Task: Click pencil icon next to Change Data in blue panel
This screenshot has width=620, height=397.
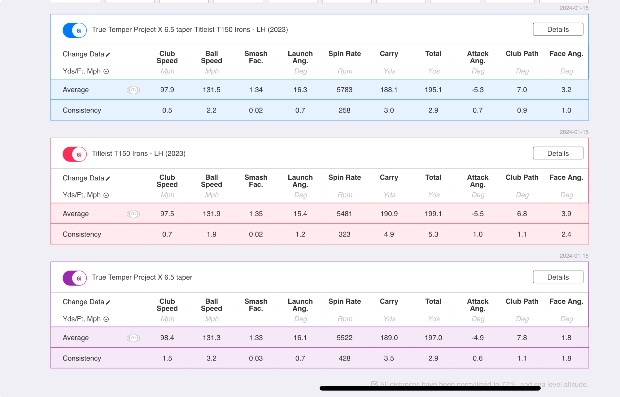Action: tap(108, 55)
